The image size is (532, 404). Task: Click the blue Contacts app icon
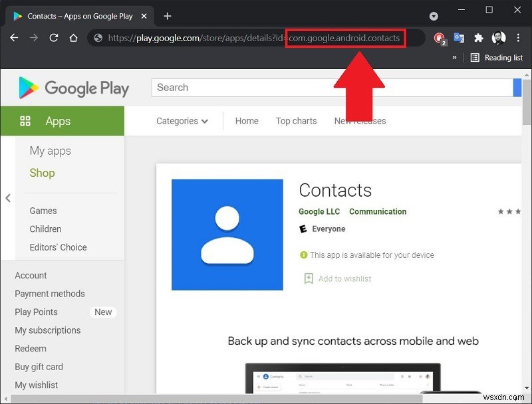click(227, 234)
